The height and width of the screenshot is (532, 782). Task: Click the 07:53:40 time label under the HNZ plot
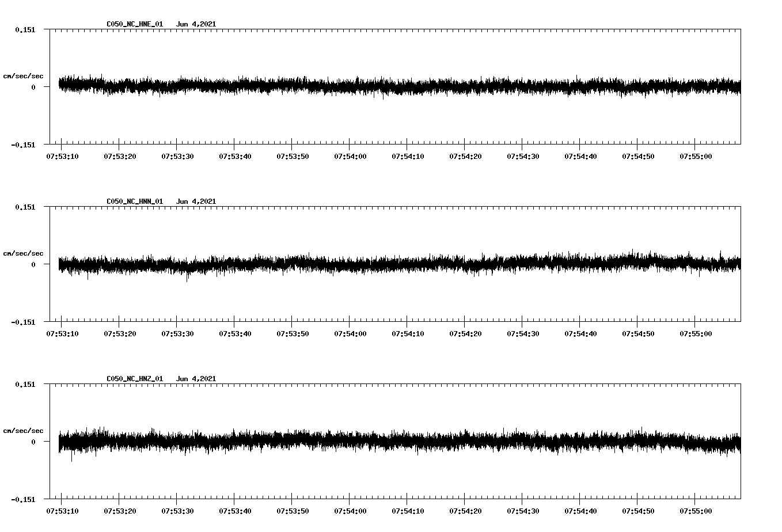point(235,511)
